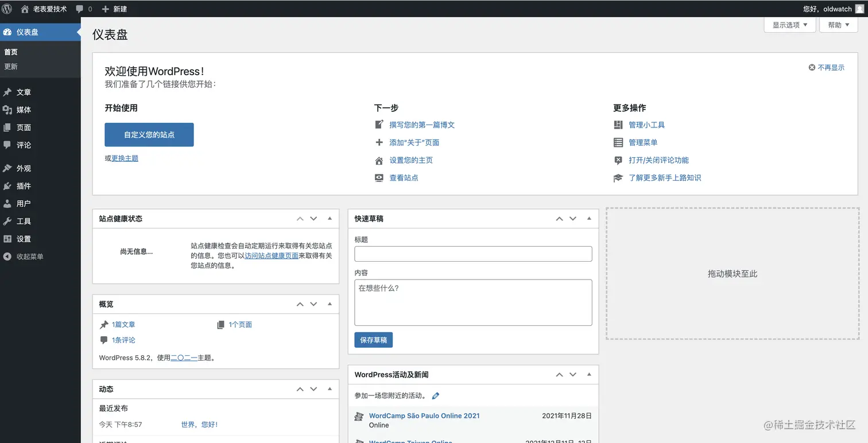Open the 文章 menu label in the sidebar

tap(24, 92)
